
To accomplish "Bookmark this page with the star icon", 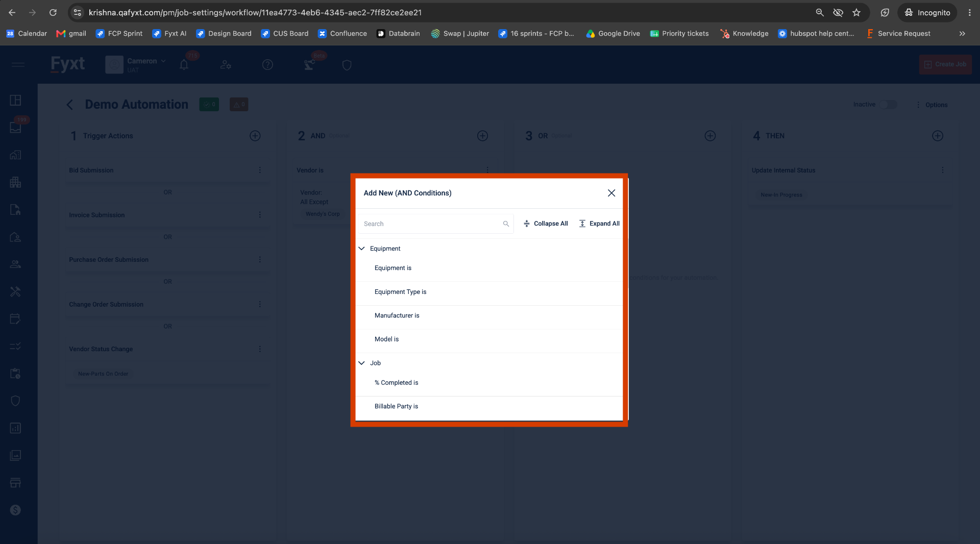I will (x=856, y=12).
